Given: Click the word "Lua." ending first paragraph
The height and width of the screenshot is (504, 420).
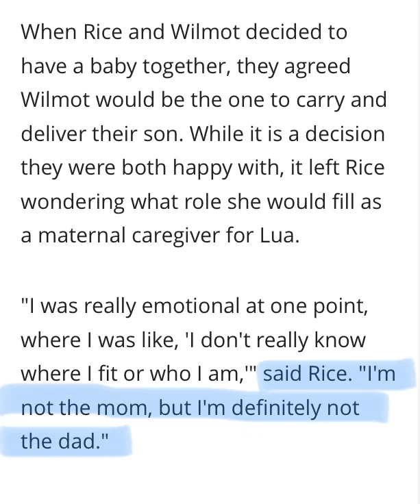Looking at the screenshot, I should (x=279, y=235).
